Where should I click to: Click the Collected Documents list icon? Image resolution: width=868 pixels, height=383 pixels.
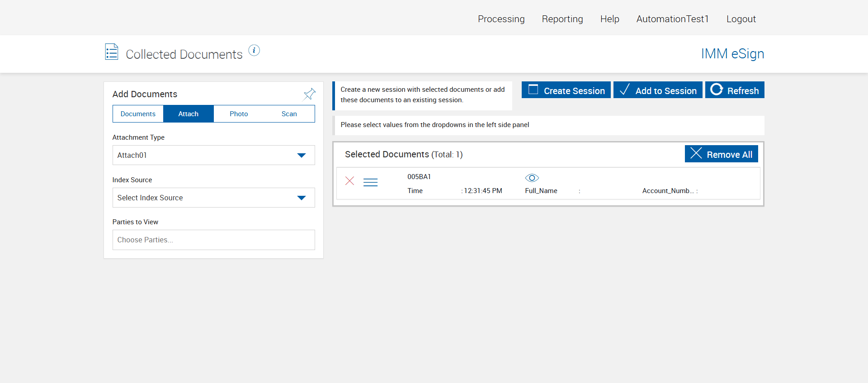pyautogui.click(x=112, y=52)
